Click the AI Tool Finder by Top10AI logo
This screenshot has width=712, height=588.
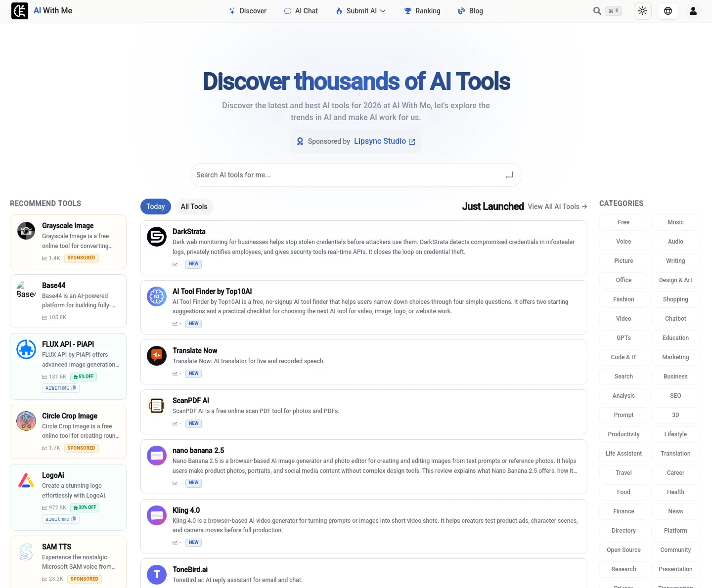click(x=157, y=296)
